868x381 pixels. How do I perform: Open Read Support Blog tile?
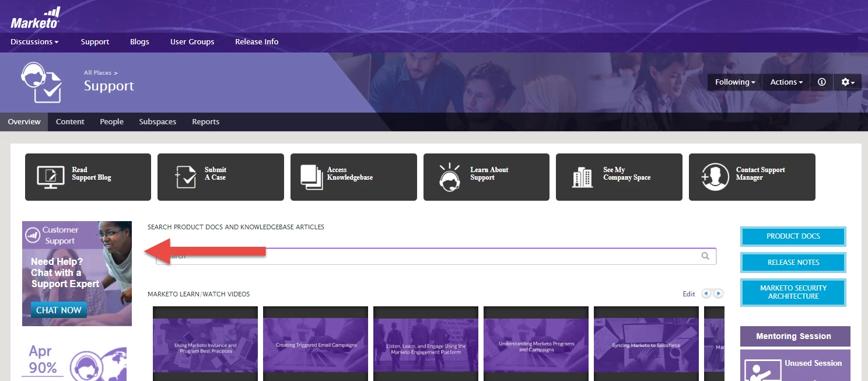[88, 177]
